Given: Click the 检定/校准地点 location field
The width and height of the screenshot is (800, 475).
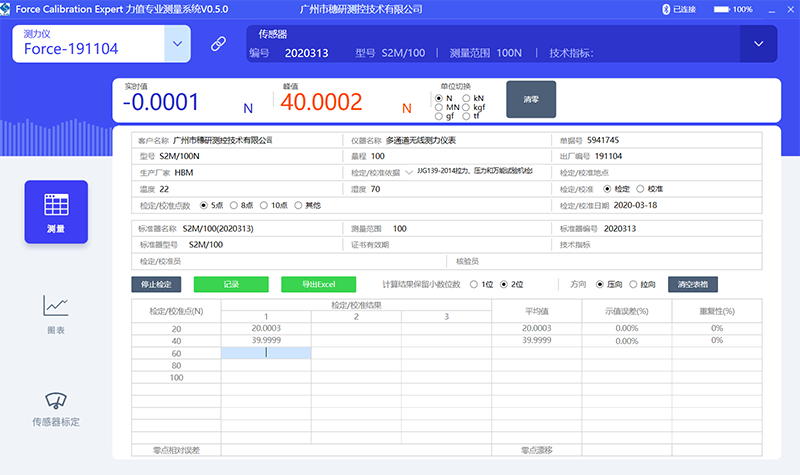Looking at the screenshot, I should (658, 172).
